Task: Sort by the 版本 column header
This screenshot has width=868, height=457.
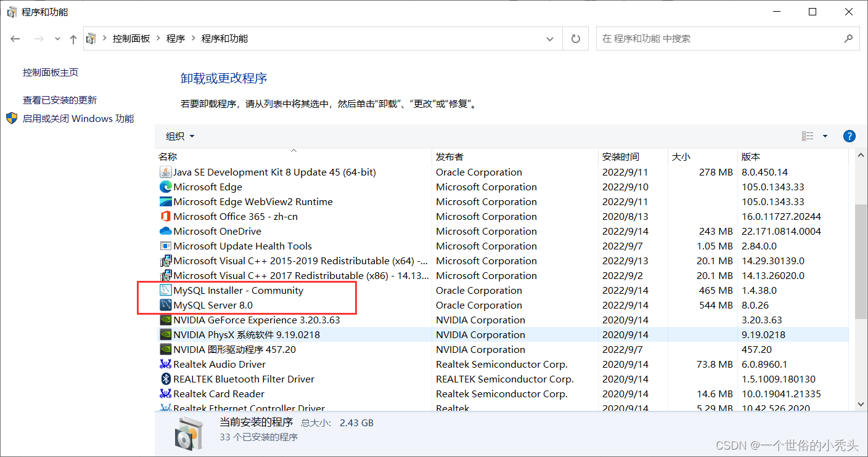Action: pos(793,156)
